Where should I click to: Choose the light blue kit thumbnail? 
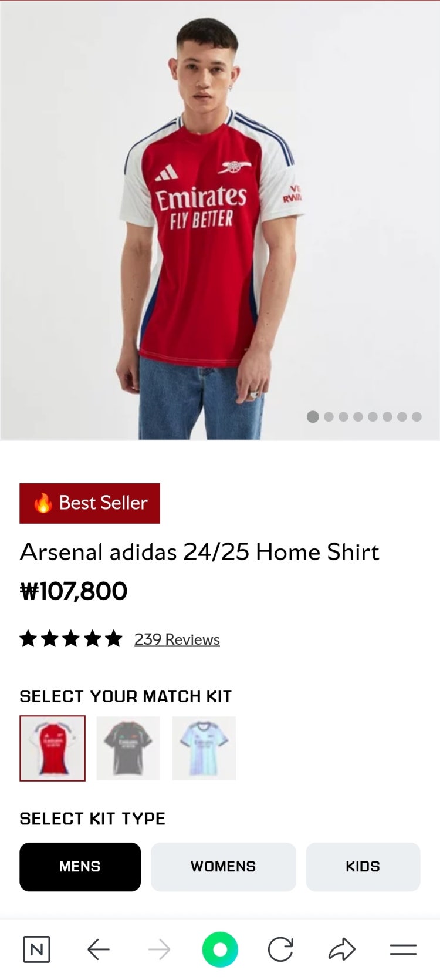tap(204, 748)
